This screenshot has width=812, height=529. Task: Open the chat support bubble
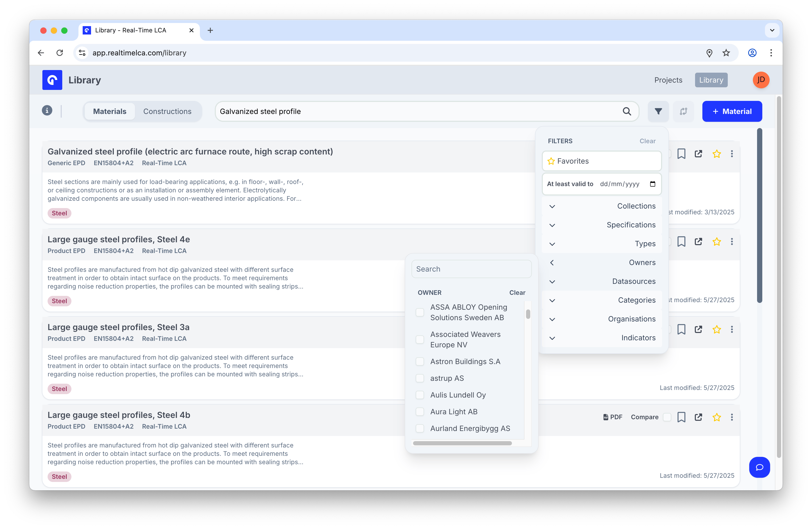(x=759, y=467)
